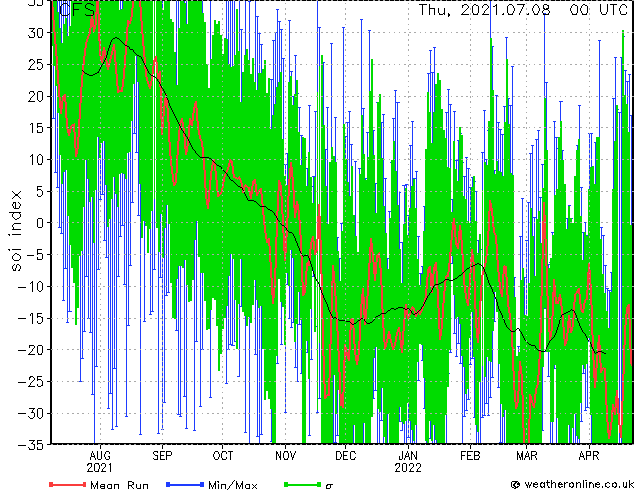Click the 'FEB' month label
This screenshot has height=490, width=634.
pos(470,456)
